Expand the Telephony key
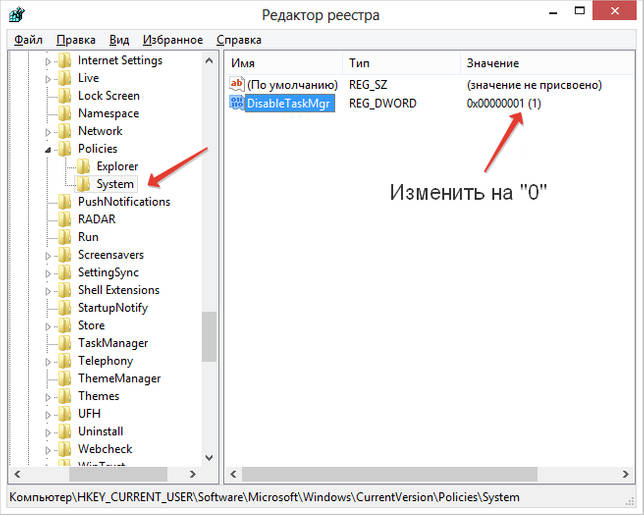Screen dimensions: 644x515 click(48, 362)
